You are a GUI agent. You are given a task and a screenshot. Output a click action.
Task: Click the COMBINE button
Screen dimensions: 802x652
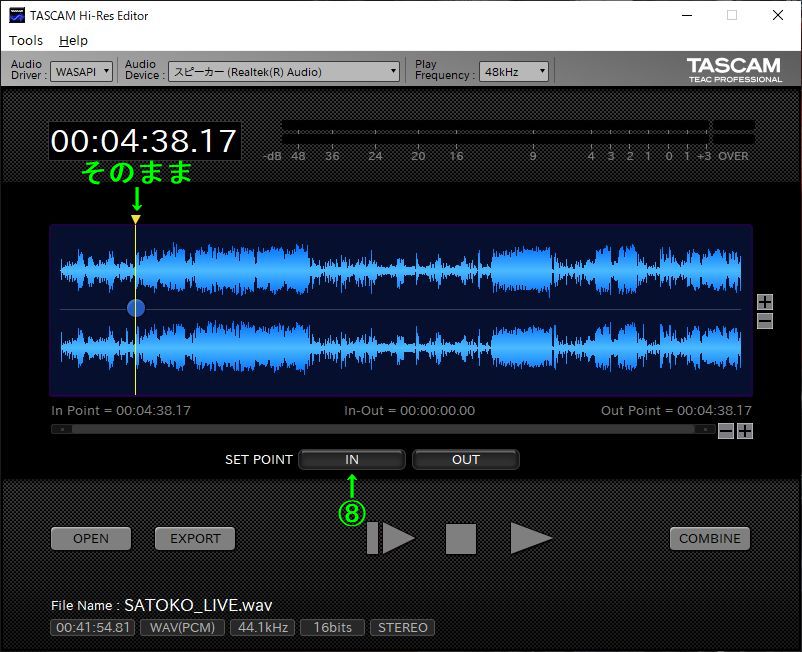709,538
